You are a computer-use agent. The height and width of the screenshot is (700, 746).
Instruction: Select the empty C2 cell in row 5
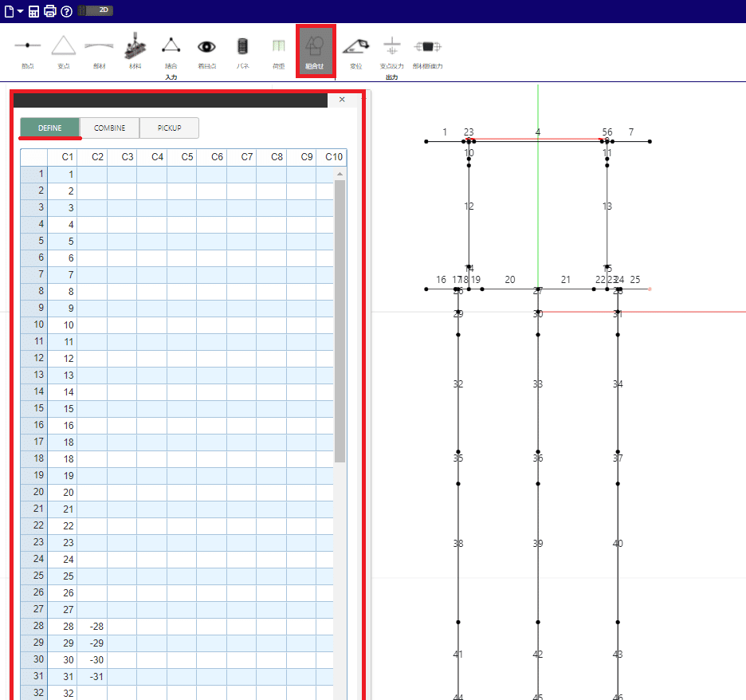click(92, 242)
